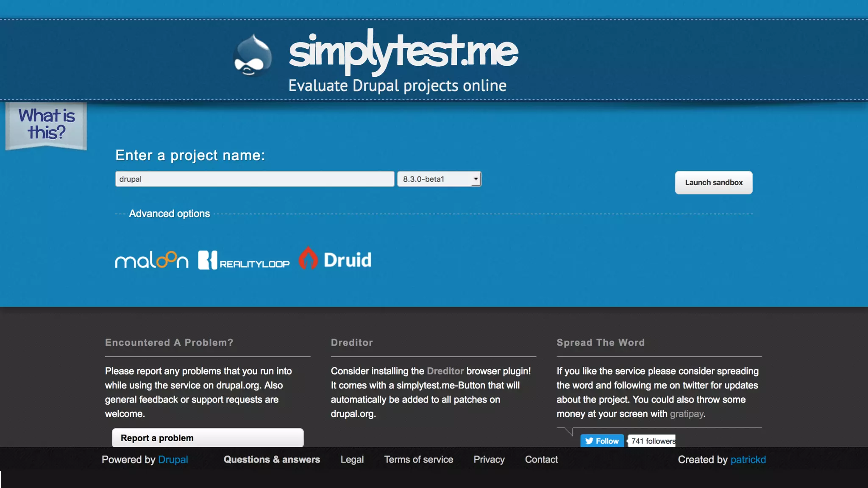
Task: Open Questions & answers footer menu item
Action: click(x=272, y=460)
